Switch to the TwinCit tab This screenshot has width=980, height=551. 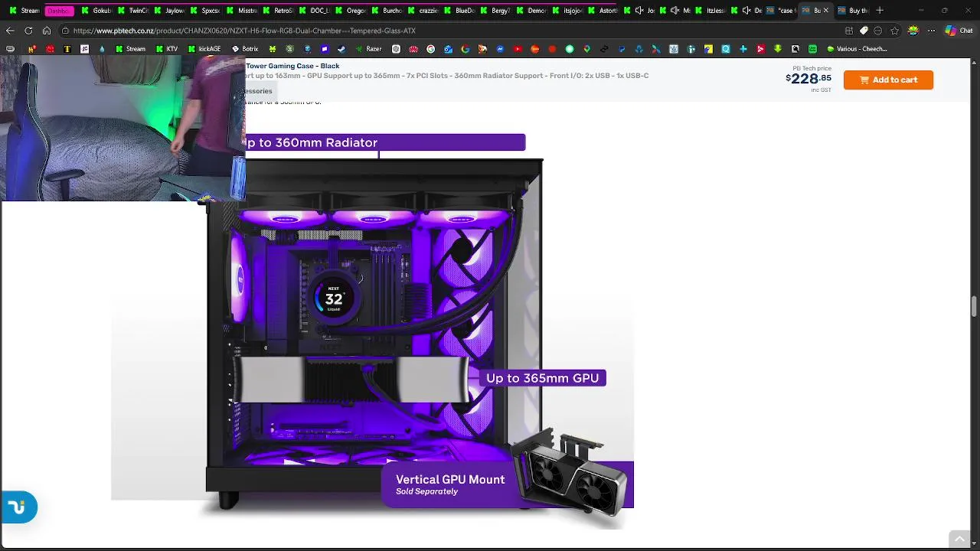point(132,11)
